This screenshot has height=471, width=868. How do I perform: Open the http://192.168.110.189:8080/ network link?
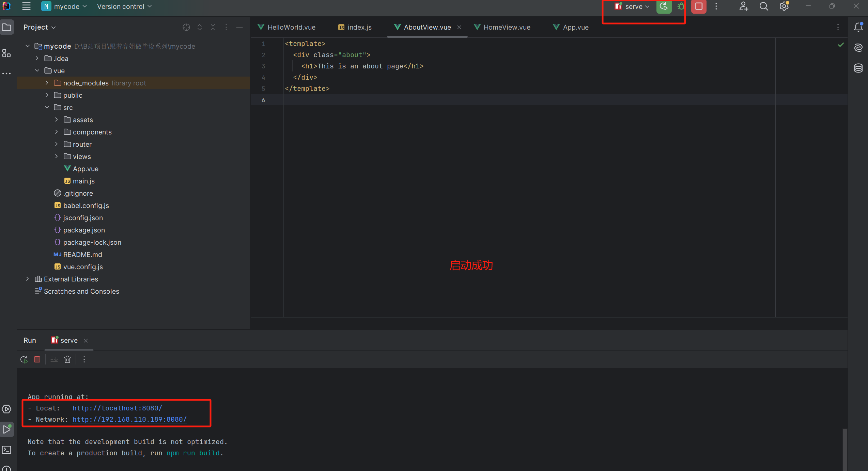(x=129, y=419)
